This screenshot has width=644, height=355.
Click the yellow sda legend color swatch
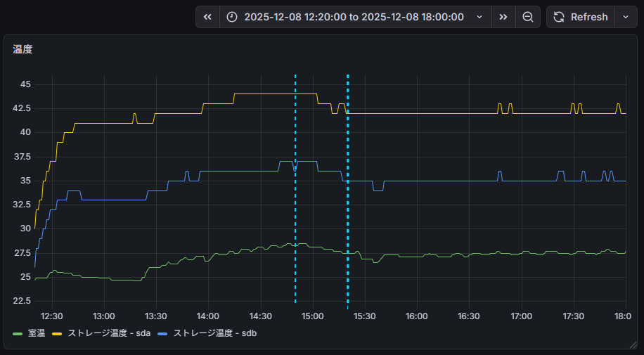point(57,334)
